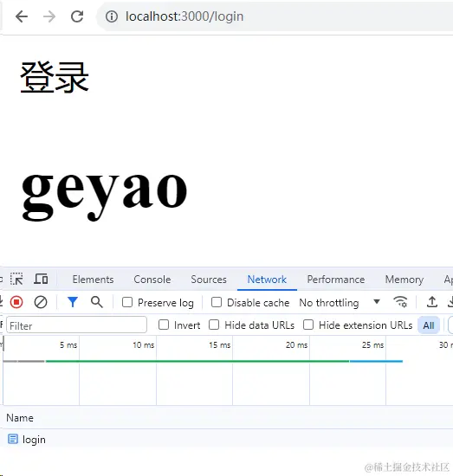Clear the network log
This screenshot has height=476, width=453.
point(41,302)
